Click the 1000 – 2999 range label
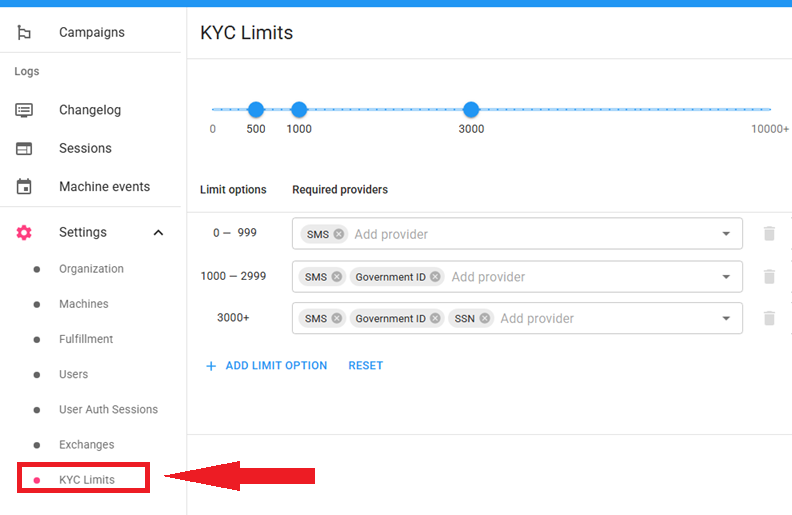 [x=233, y=276]
